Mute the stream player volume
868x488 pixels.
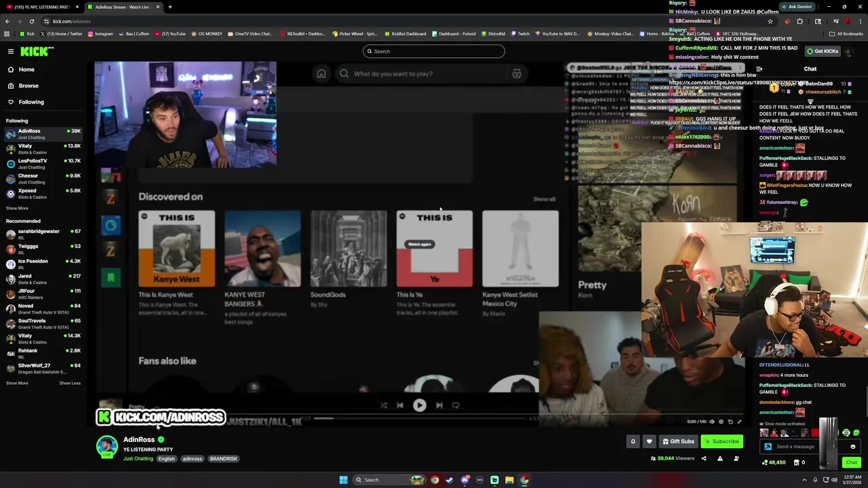711,422
